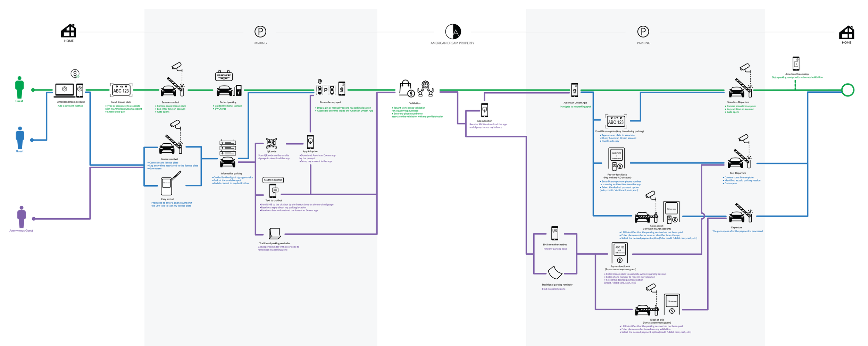Click the left HOME house icon

pos(68,31)
